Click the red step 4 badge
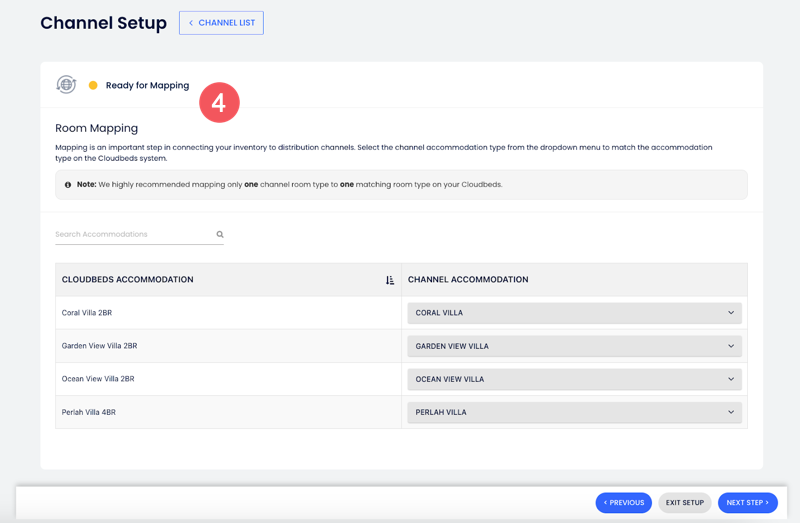The height and width of the screenshot is (523, 800). coord(219,102)
